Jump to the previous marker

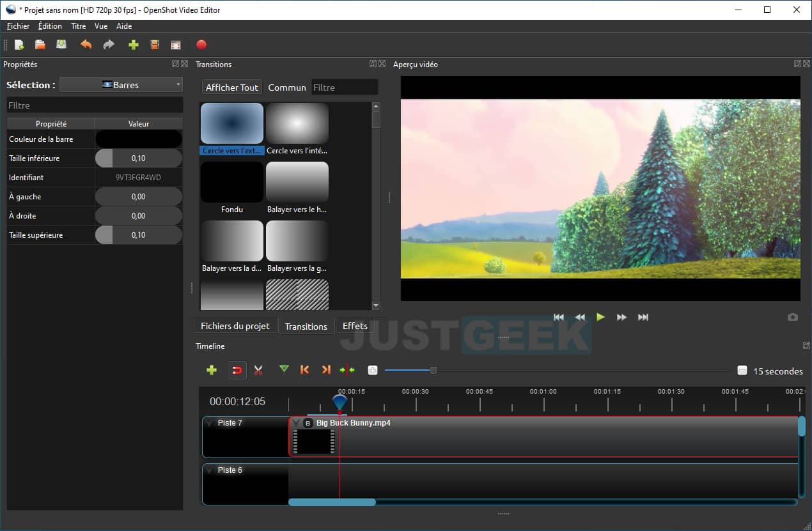coord(305,369)
